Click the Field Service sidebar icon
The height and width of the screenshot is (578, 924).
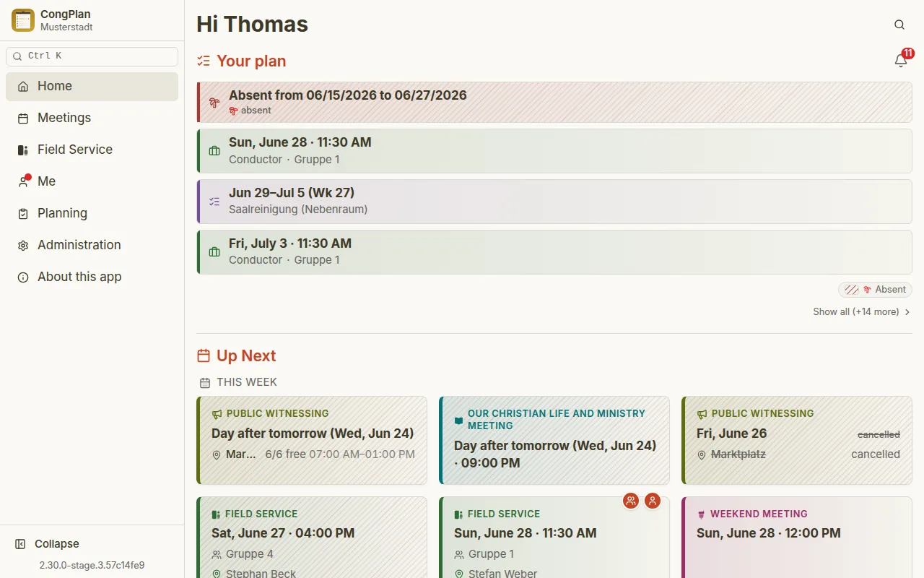tap(23, 150)
